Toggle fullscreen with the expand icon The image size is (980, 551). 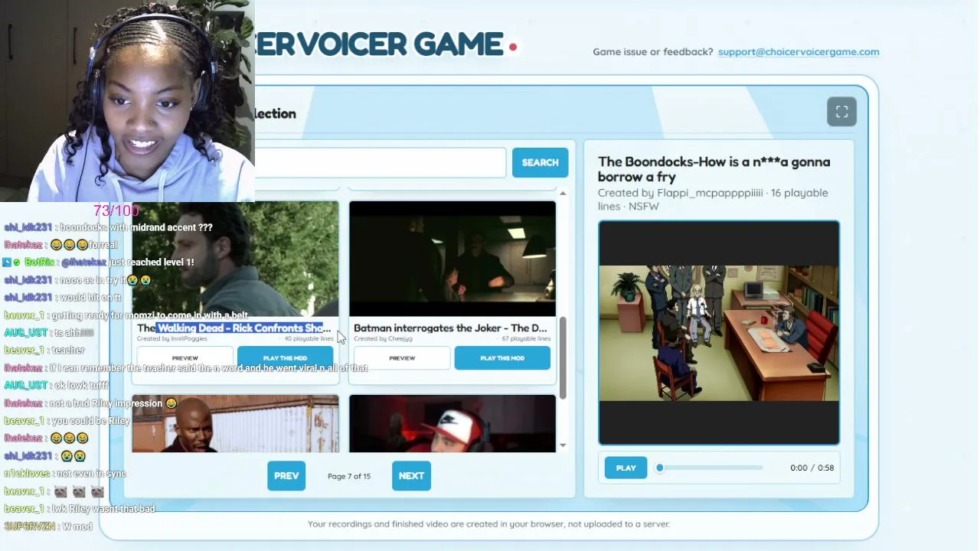click(841, 112)
